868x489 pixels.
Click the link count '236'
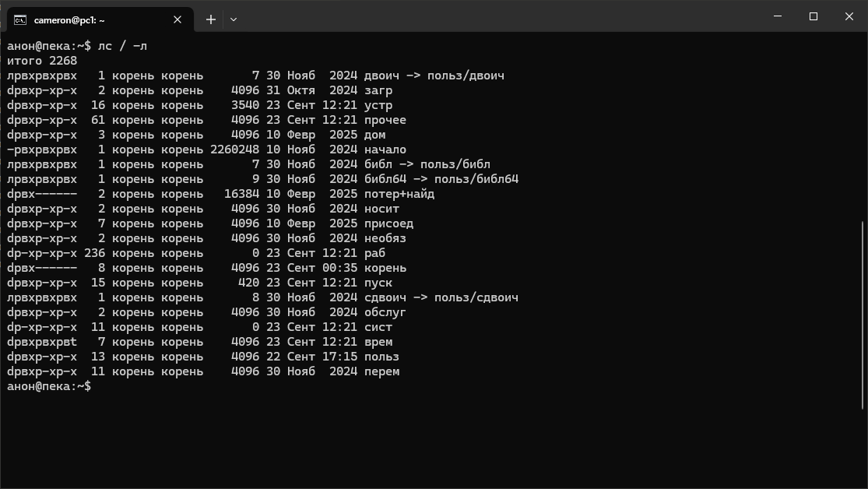pyautogui.click(x=95, y=253)
